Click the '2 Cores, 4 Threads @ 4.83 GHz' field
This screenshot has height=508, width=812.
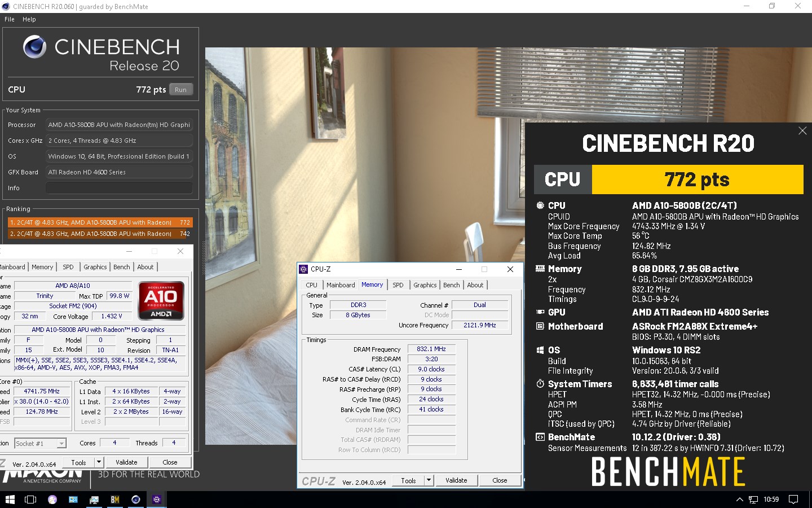pos(119,141)
